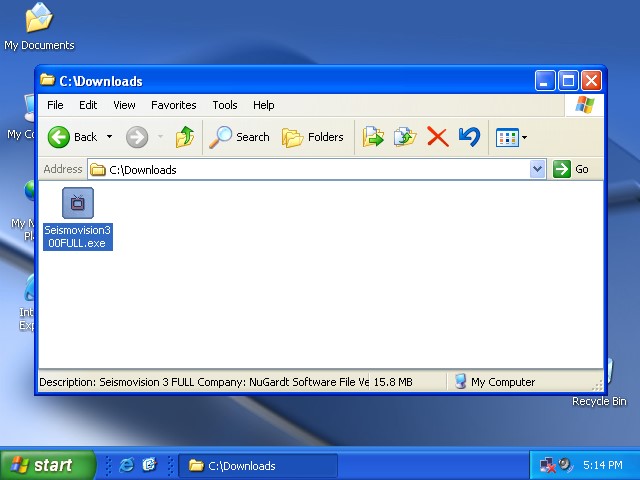Click the Windows Start button
640x480 pixels.
[x=47, y=465]
